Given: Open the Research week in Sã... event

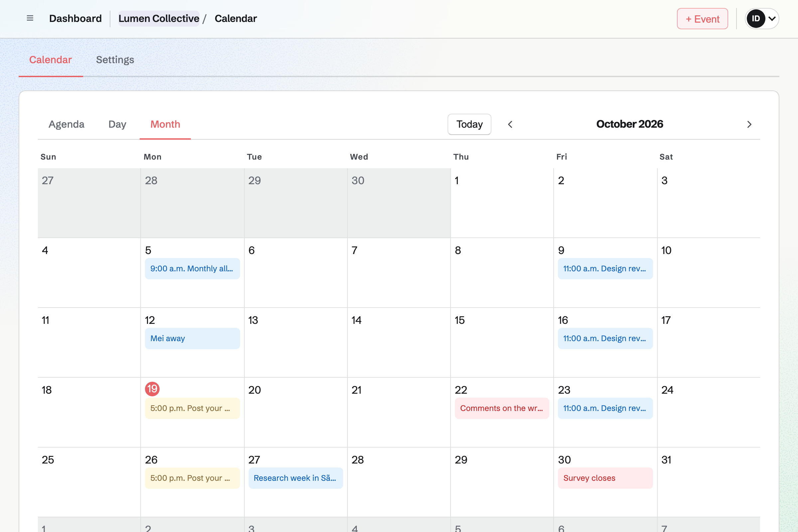Looking at the screenshot, I should (x=296, y=478).
